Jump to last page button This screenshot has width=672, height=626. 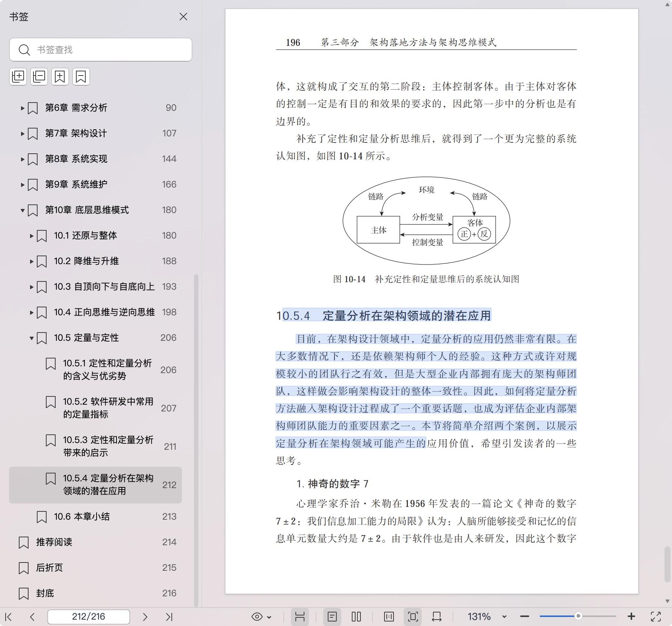[x=169, y=617]
